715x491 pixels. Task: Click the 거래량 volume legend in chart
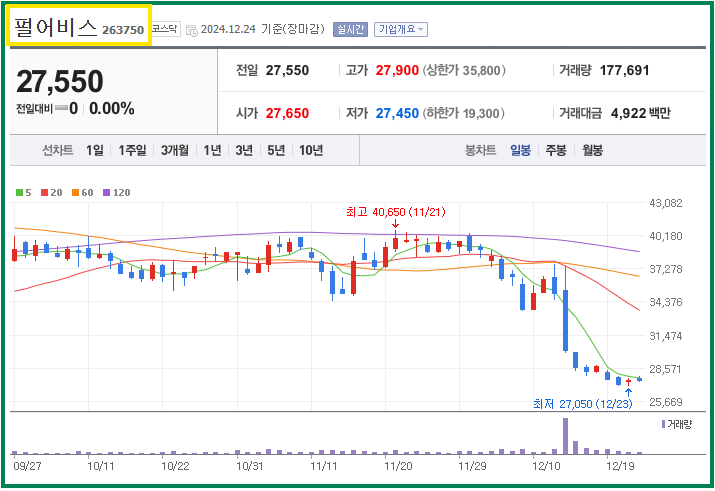(x=677, y=424)
